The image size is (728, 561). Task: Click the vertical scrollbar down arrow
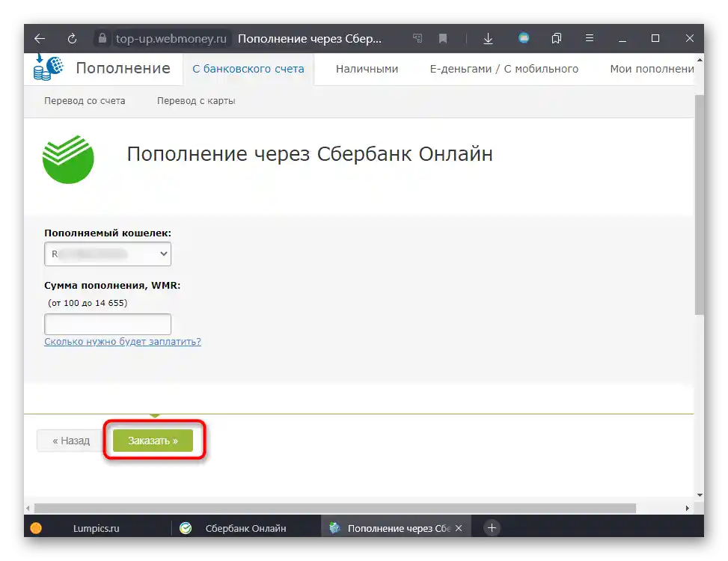(x=700, y=495)
